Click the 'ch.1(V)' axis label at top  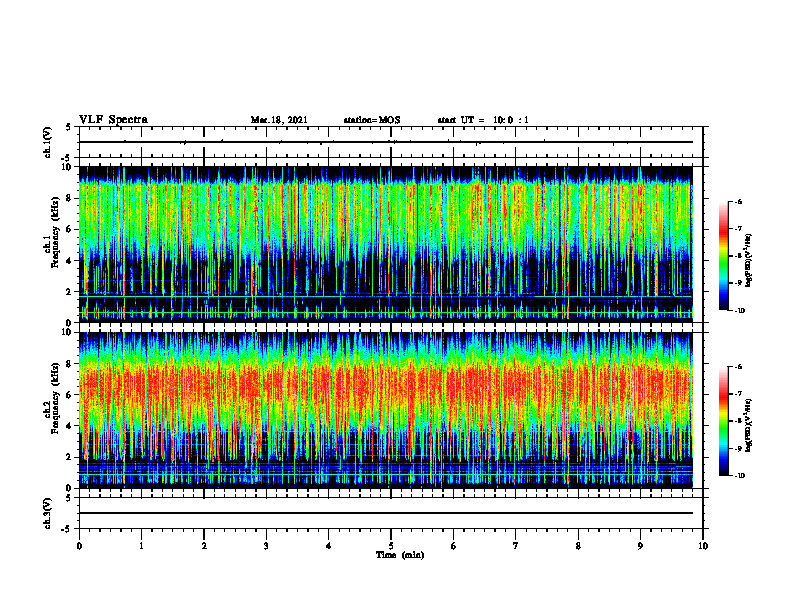[48, 142]
